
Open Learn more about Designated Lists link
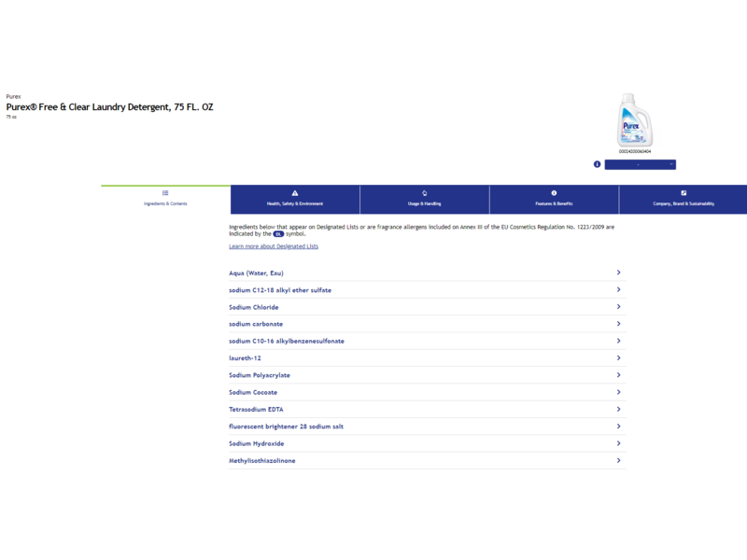tap(274, 246)
